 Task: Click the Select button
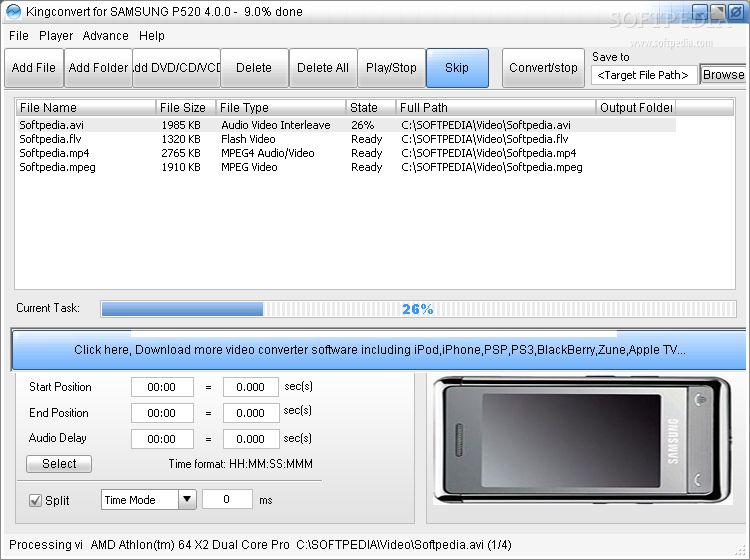[59, 464]
